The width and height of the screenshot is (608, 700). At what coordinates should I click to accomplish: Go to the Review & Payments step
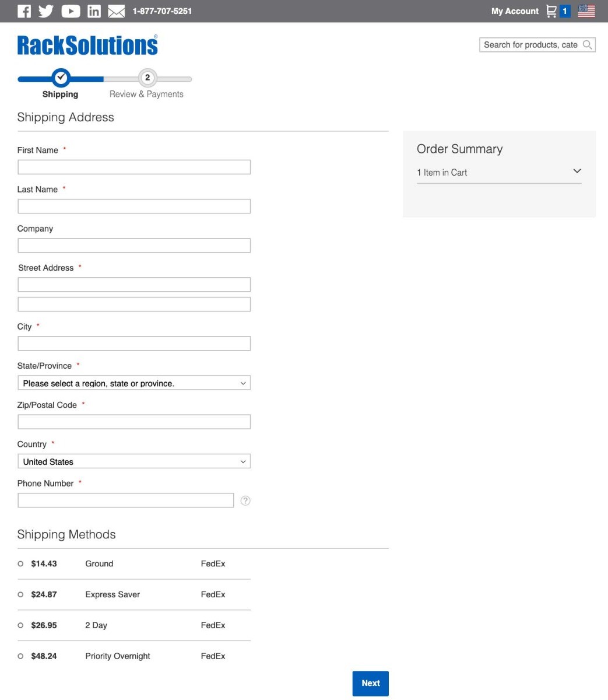[x=147, y=85]
